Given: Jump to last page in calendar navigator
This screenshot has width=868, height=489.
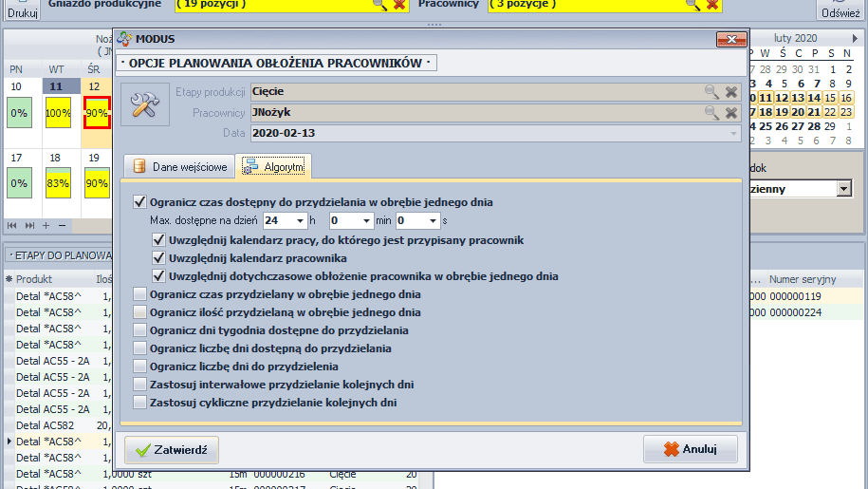Looking at the screenshot, I should (x=29, y=225).
